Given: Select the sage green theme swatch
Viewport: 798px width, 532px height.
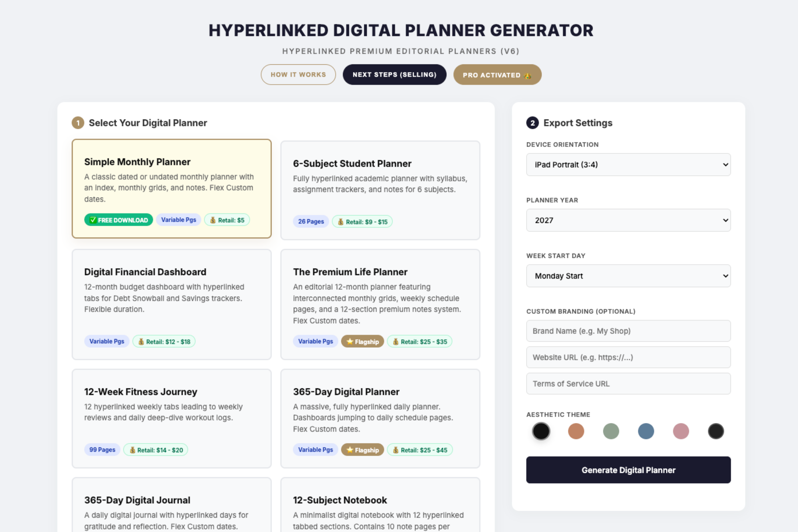Looking at the screenshot, I should pos(611,431).
